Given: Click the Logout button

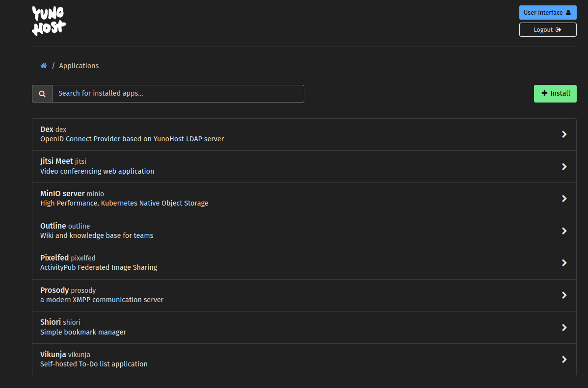Looking at the screenshot, I should tap(547, 29).
